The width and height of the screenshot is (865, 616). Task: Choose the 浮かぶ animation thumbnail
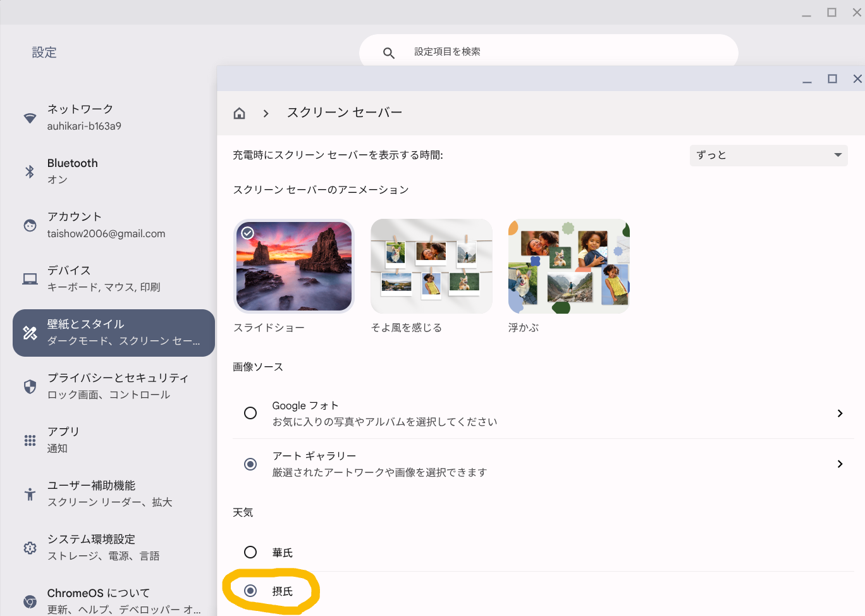[x=568, y=266]
